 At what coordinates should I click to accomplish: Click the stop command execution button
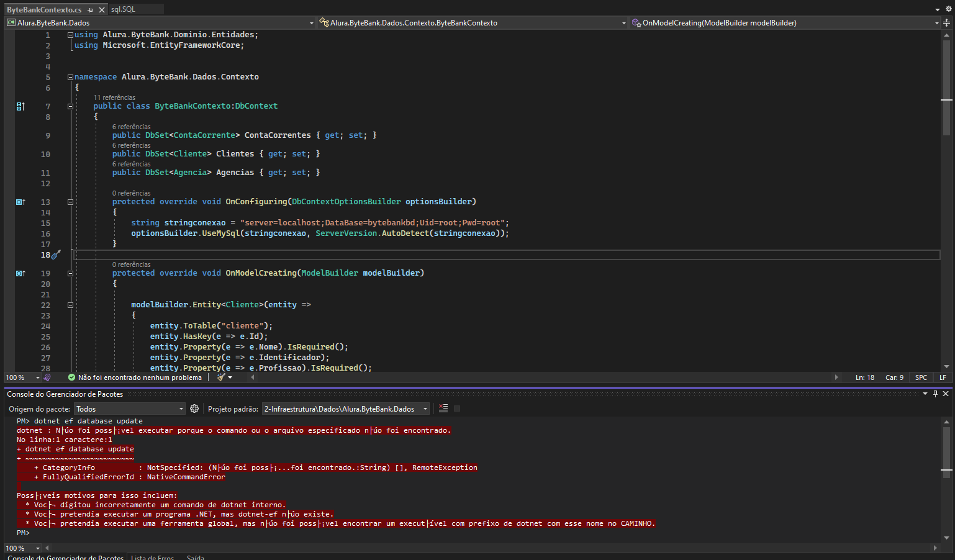point(457,409)
